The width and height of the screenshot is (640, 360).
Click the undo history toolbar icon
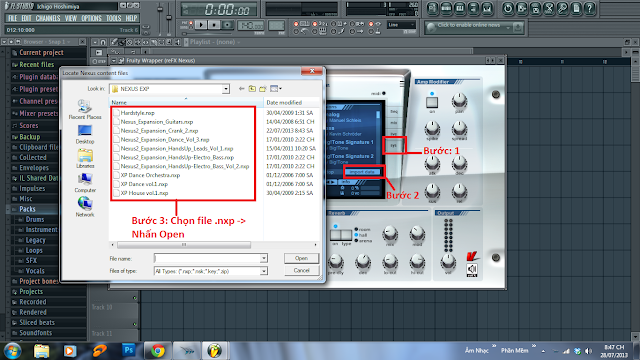507,8
